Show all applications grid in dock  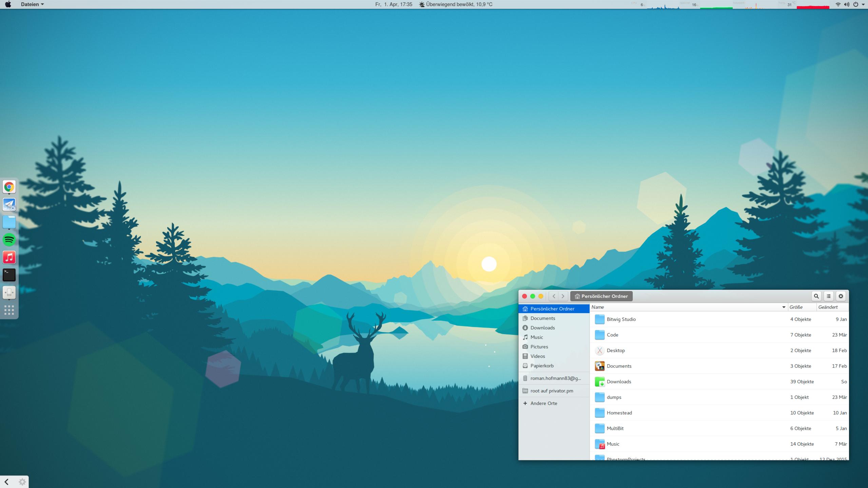click(9, 310)
